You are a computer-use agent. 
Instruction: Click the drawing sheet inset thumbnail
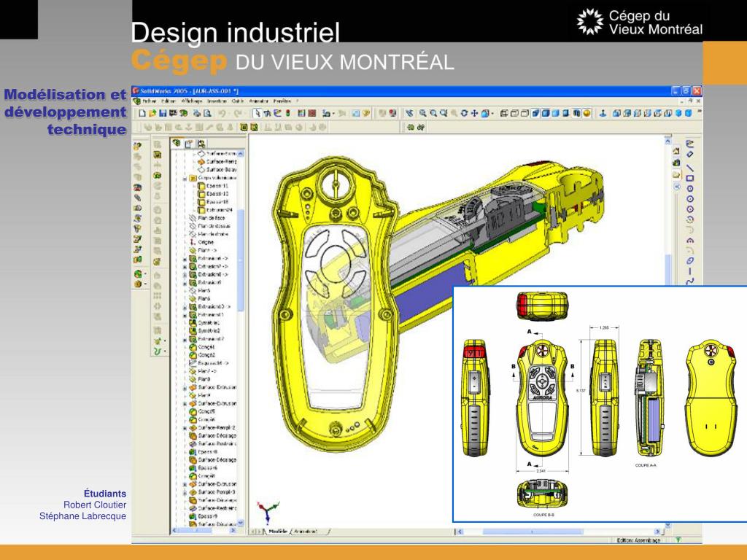click(600, 404)
